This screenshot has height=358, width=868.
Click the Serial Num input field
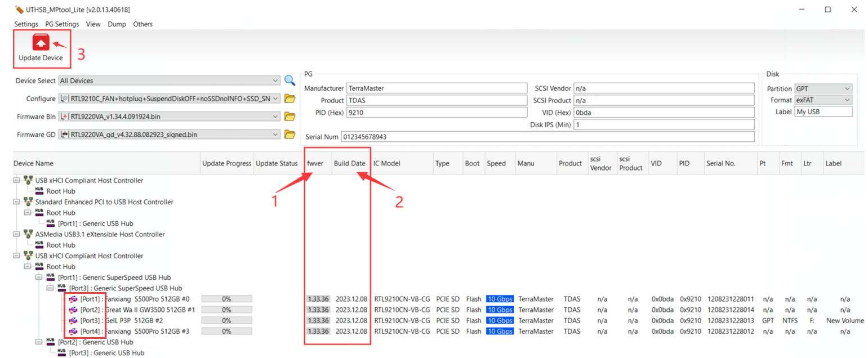point(547,137)
